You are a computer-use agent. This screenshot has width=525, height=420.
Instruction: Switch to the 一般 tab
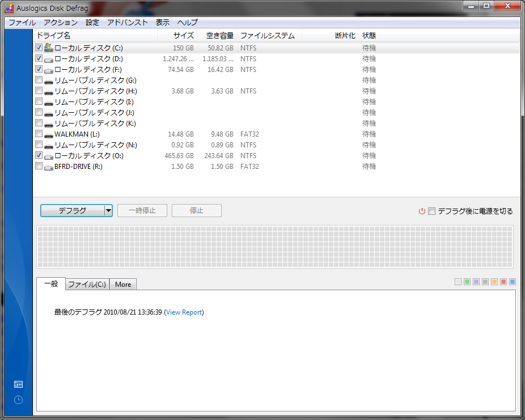tap(51, 284)
